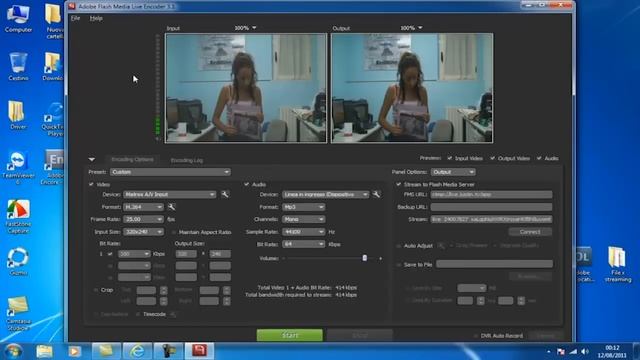The image size is (640, 360).
Task: Open the Driver folder on desktop
Action: (x=17, y=116)
